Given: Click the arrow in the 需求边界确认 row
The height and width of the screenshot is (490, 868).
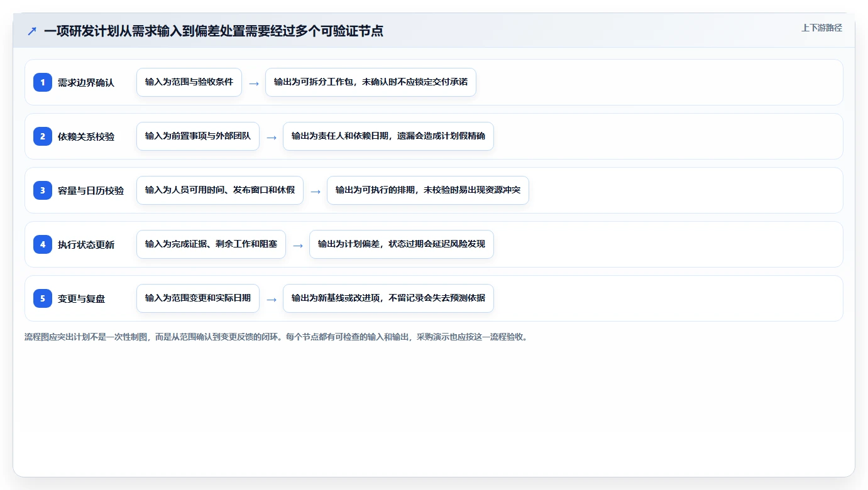Looking at the screenshot, I should pyautogui.click(x=254, y=83).
